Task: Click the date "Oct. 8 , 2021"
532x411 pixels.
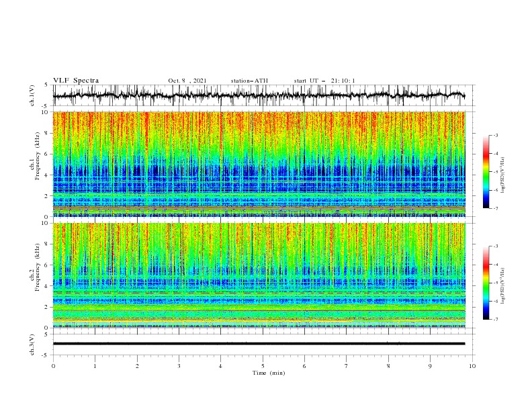Action: coord(187,81)
